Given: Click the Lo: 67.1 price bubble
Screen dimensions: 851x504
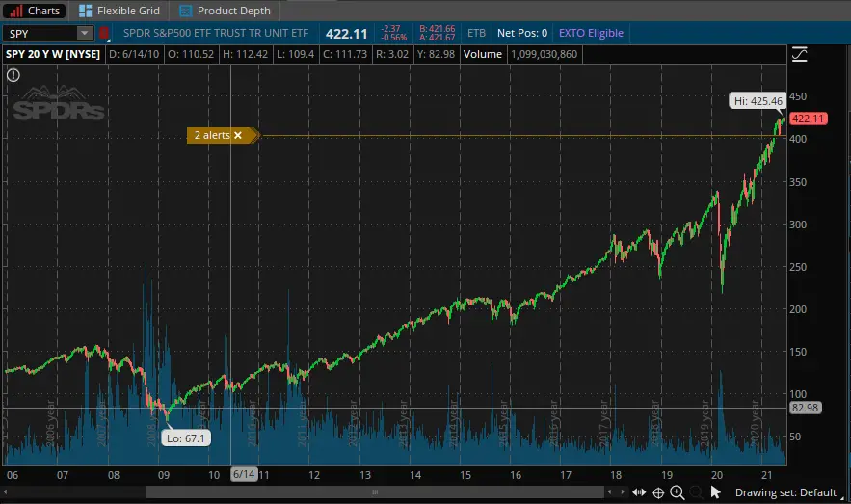Looking at the screenshot, I should 186,438.
